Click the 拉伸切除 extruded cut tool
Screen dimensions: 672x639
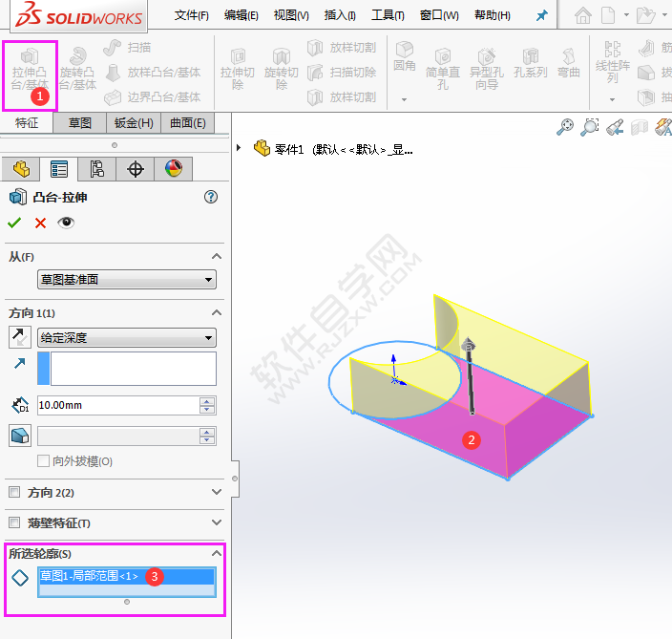(x=238, y=70)
